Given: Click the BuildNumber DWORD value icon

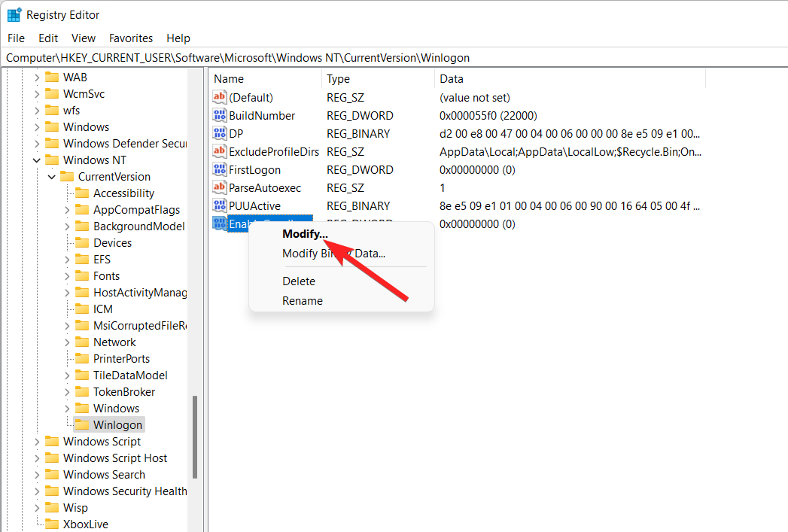Looking at the screenshot, I should tap(220, 116).
